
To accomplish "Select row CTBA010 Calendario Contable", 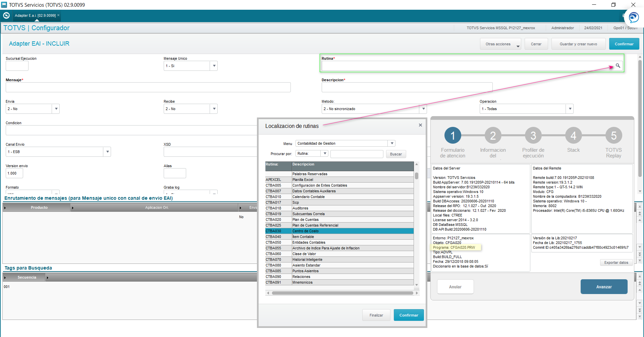I will [x=339, y=197].
